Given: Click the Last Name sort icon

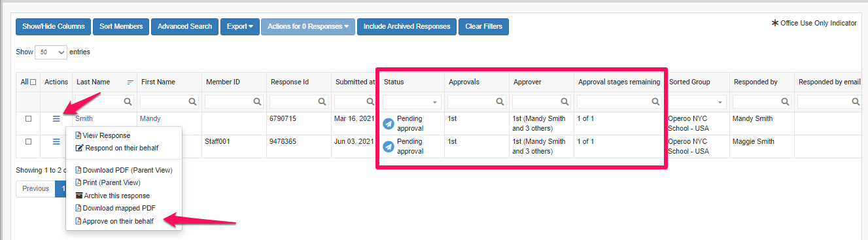Looking at the screenshot, I should (130, 82).
